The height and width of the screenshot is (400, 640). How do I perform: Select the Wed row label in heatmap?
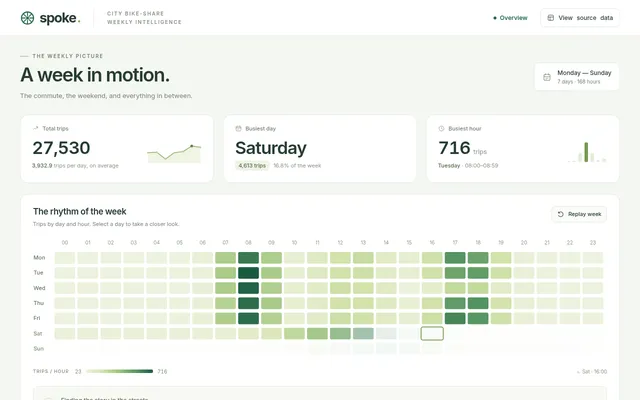[x=39, y=288]
